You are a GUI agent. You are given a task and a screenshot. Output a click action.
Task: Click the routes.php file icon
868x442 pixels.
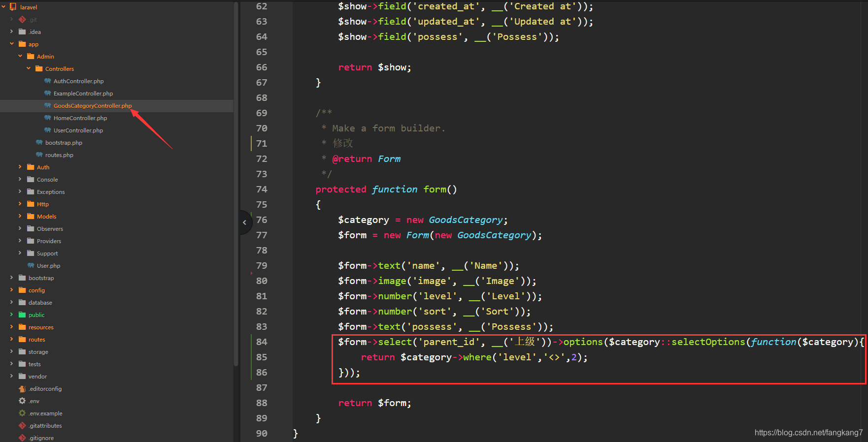[x=39, y=155]
